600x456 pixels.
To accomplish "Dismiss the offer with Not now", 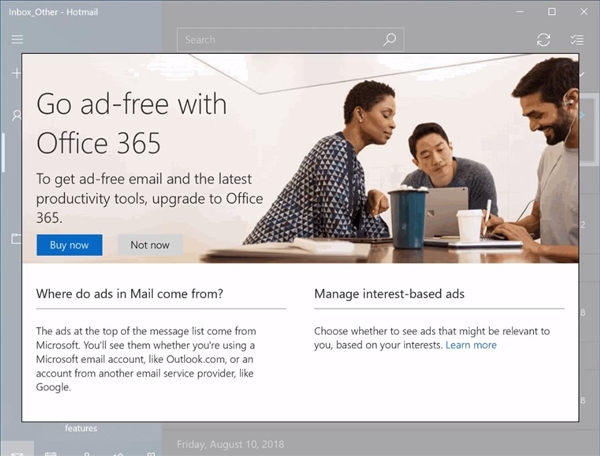I will 150,245.
